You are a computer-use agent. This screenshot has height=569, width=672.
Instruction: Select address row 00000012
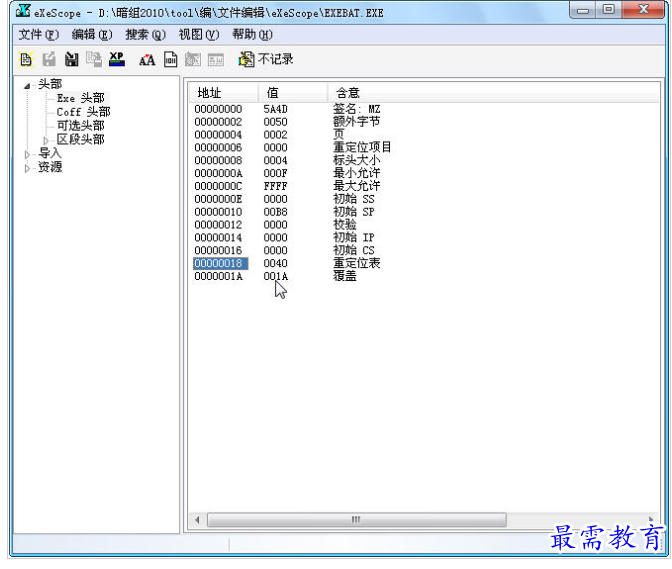tap(218, 225)
